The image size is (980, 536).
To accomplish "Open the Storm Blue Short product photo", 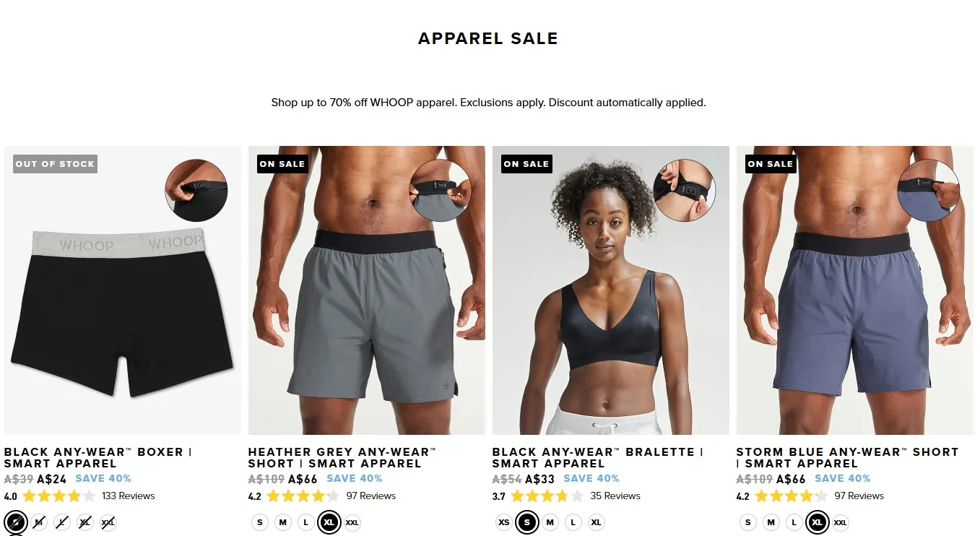I will coord(855,290).
